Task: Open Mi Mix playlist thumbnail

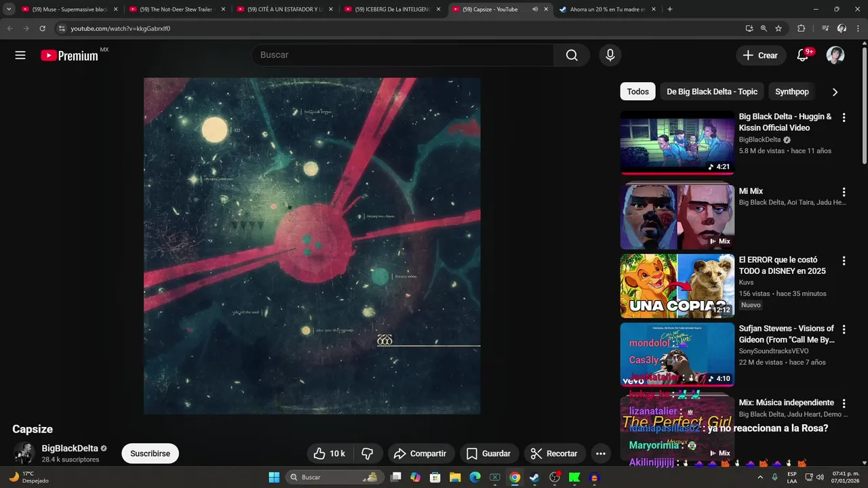Action: point(677,217)
